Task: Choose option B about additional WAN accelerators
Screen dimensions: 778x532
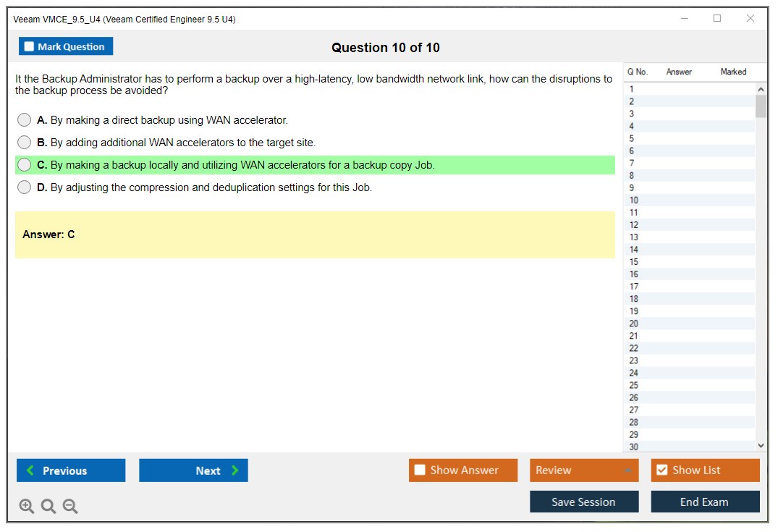Action: [x=25, y=143]
